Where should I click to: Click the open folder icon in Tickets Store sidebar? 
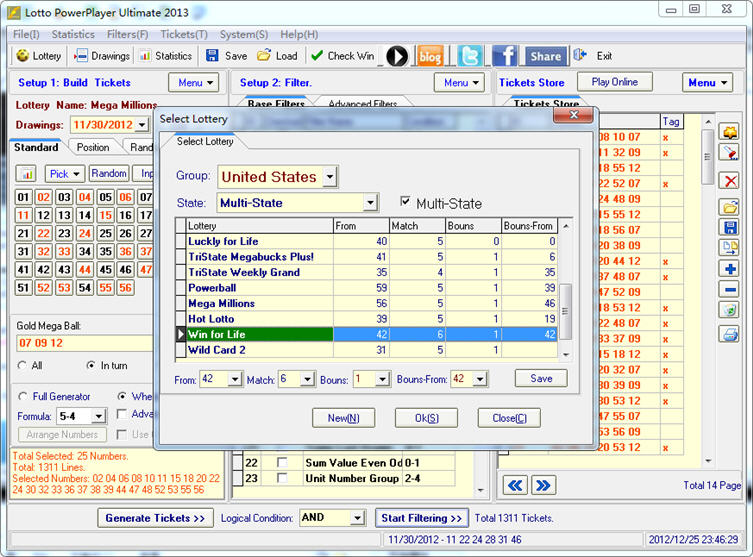tap(730, 208)
